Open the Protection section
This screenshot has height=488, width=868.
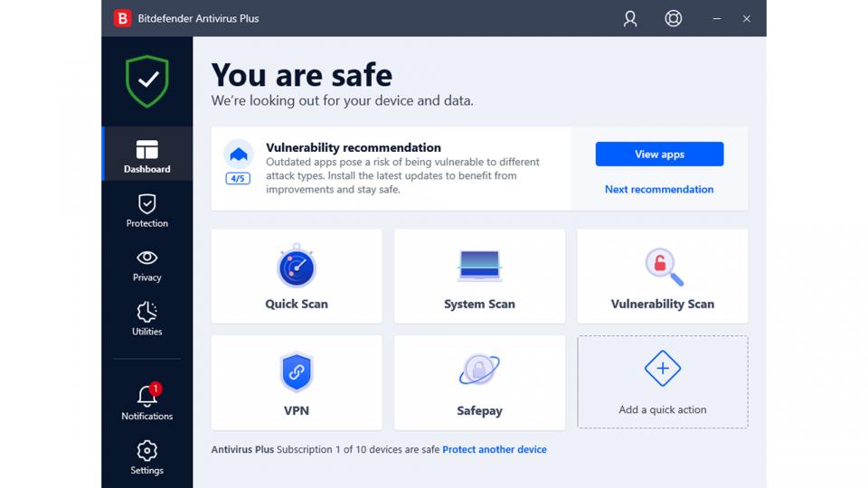(x=147, y=211)
